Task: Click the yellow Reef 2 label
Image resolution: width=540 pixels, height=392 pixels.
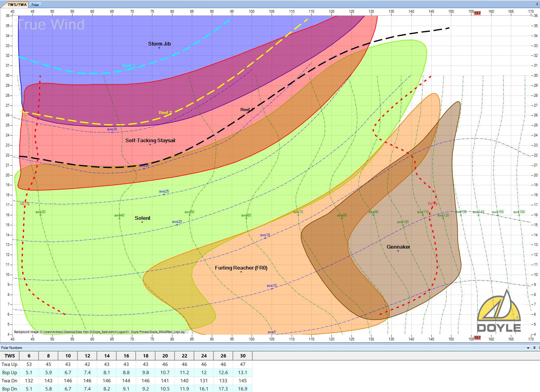Action: pos(165,112)
